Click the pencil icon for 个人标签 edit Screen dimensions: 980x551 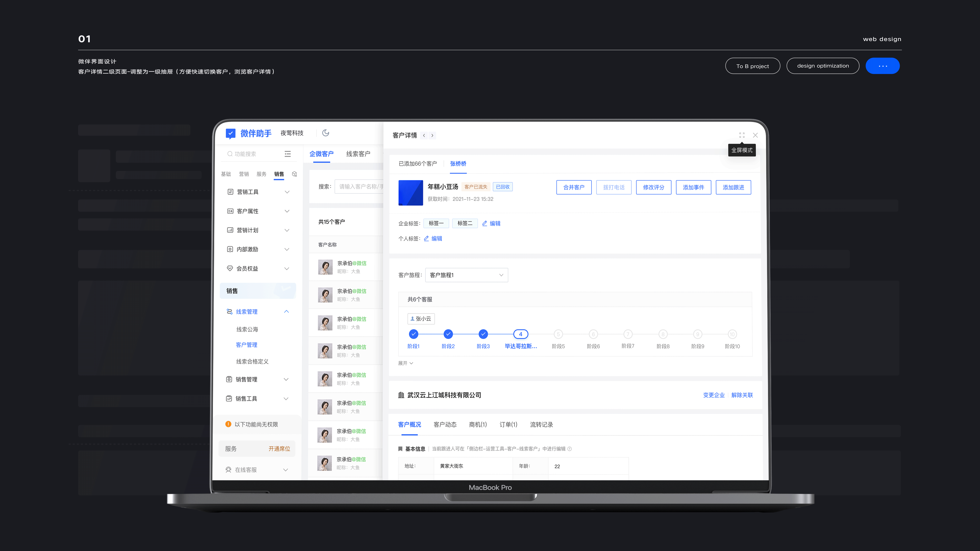tap(426, 238)
